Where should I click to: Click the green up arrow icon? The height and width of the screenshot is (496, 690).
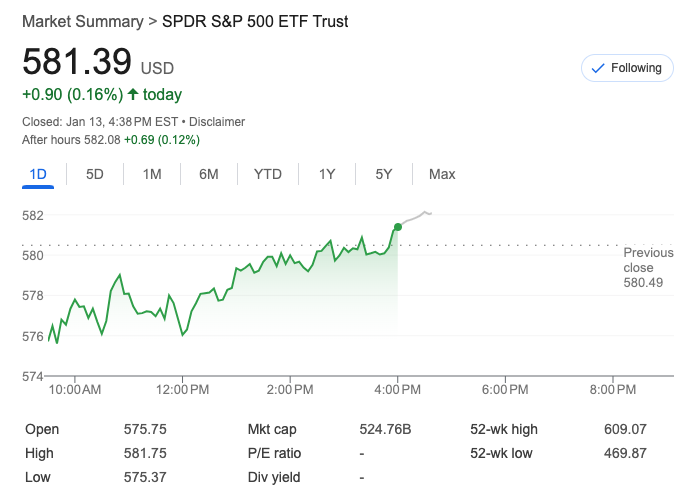133,95
